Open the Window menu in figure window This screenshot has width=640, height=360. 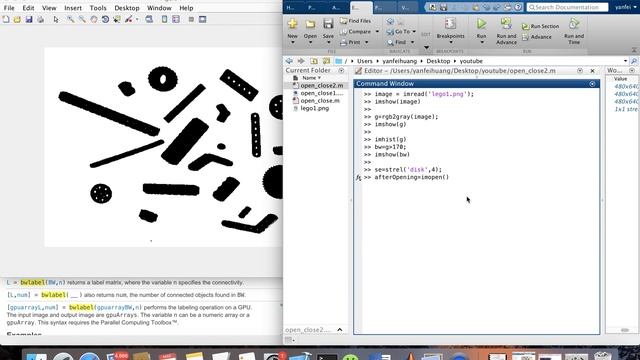(x=159, y=8)
